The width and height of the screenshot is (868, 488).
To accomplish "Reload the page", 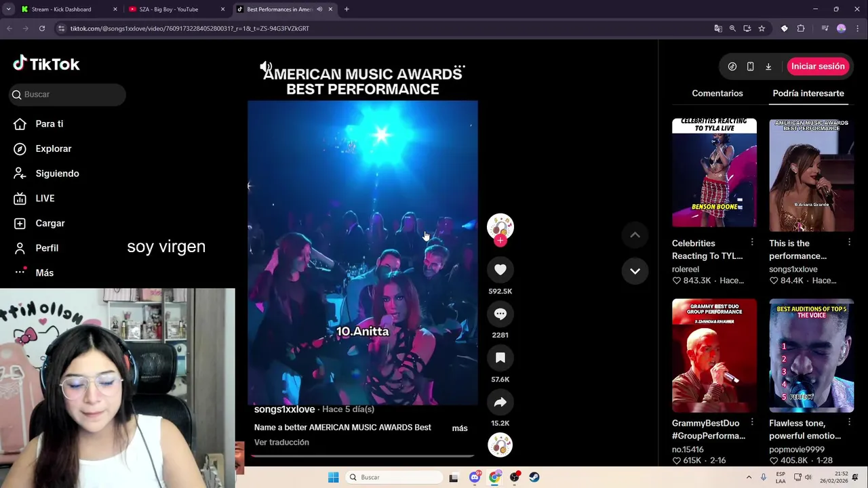I will coord(42,28).
